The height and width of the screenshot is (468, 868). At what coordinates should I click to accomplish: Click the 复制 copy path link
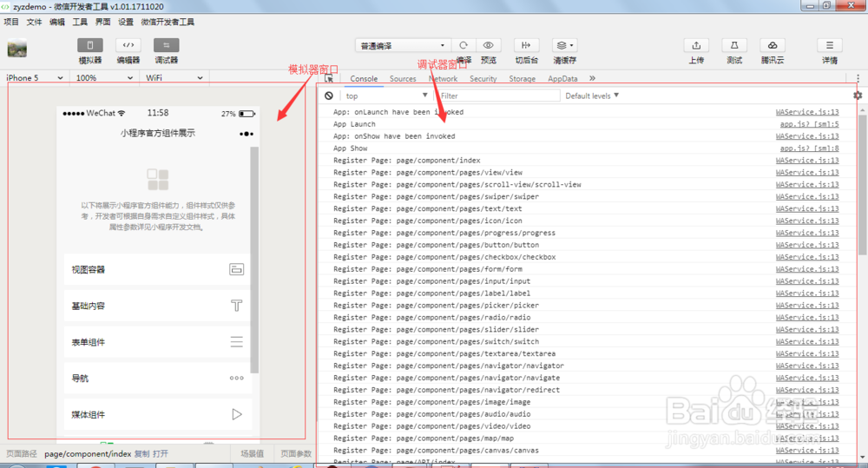point(142,453)
